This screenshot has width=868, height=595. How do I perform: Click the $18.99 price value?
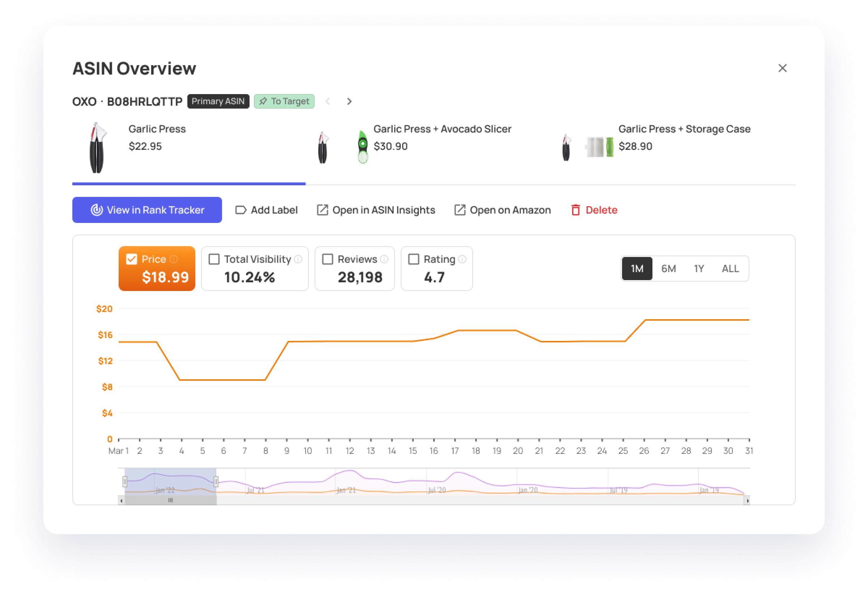(165, 277)
